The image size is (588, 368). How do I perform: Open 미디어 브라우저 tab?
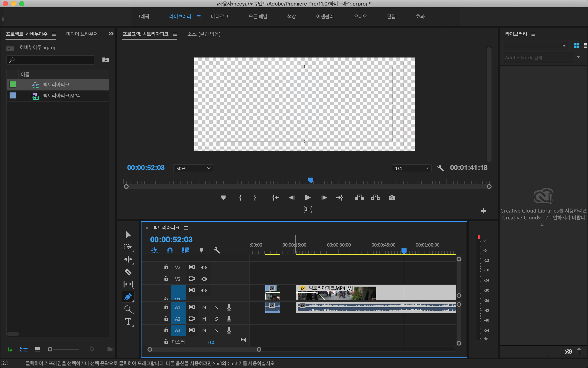coord(81,34)
